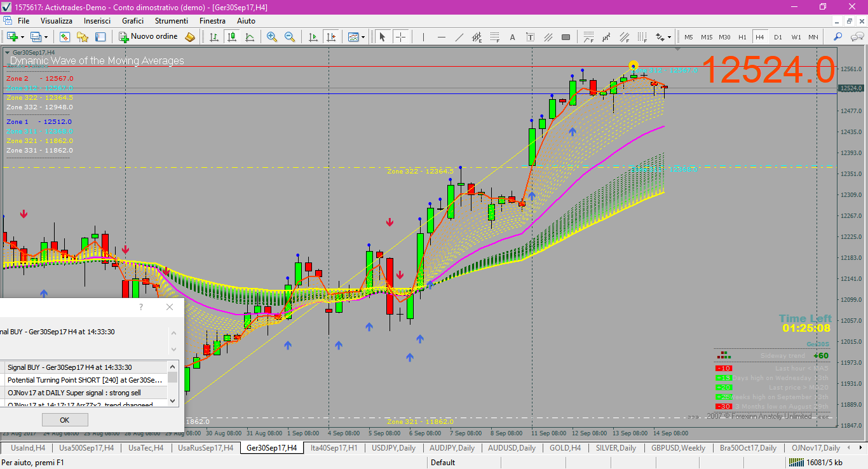Open the MetaEditor book icon
The image size is (868, 469).
190,37
